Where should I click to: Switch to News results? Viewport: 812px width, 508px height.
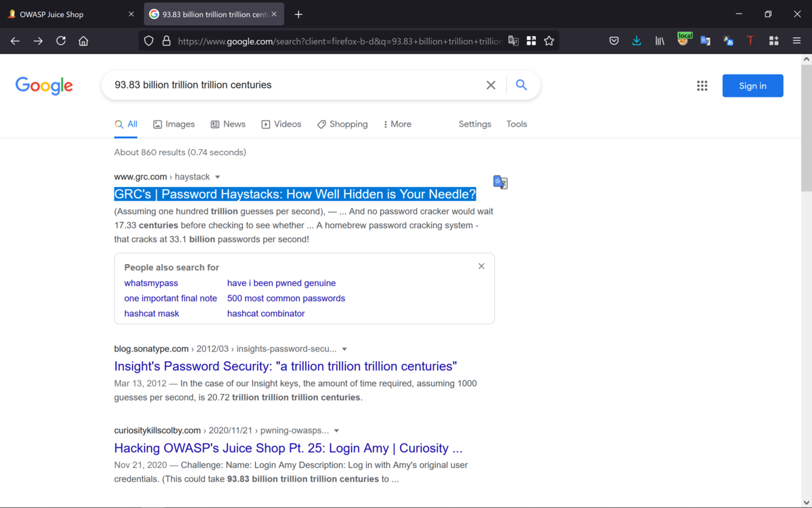pos(228,124)
